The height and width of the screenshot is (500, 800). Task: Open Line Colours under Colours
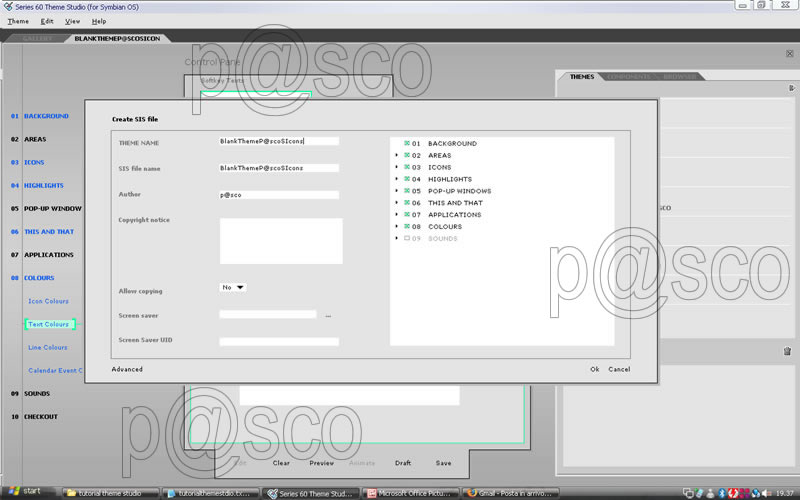[x=48, y=347]
